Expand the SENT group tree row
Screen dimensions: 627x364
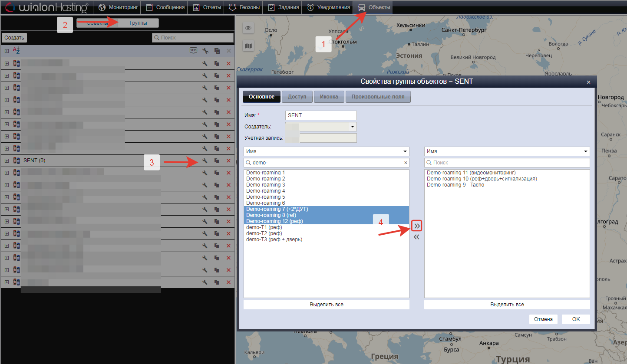coord(7,161)
